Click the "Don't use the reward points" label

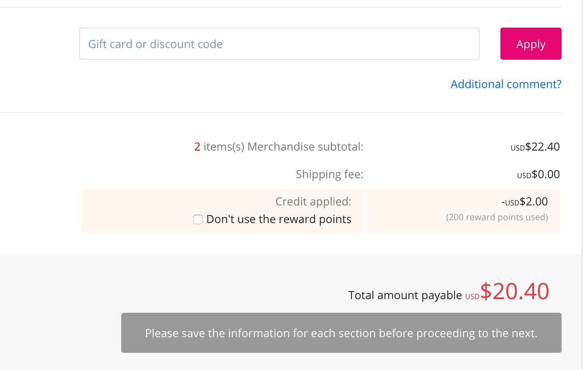[279, 219]
